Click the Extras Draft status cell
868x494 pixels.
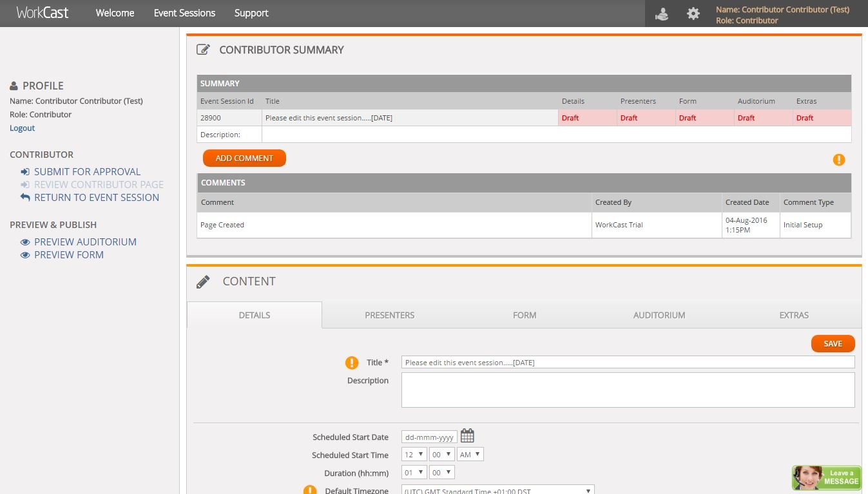822,118
